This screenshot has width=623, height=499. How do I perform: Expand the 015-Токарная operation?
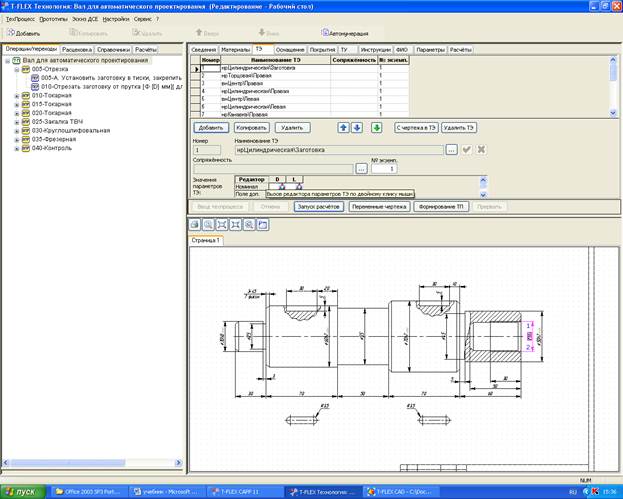[17, 104]
